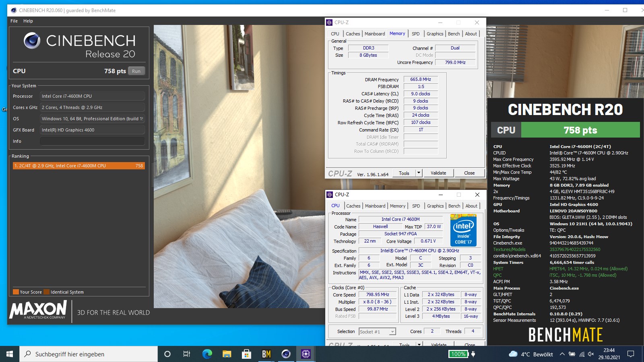Click the Cinebench sphere logo icon

pos(32,41)
